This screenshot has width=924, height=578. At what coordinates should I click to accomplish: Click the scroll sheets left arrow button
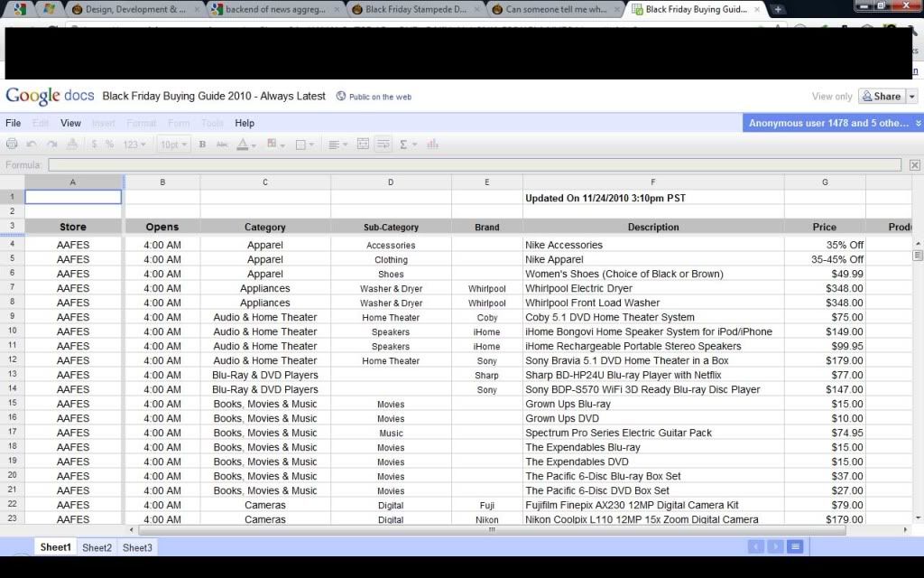click(x=755, y=546)
